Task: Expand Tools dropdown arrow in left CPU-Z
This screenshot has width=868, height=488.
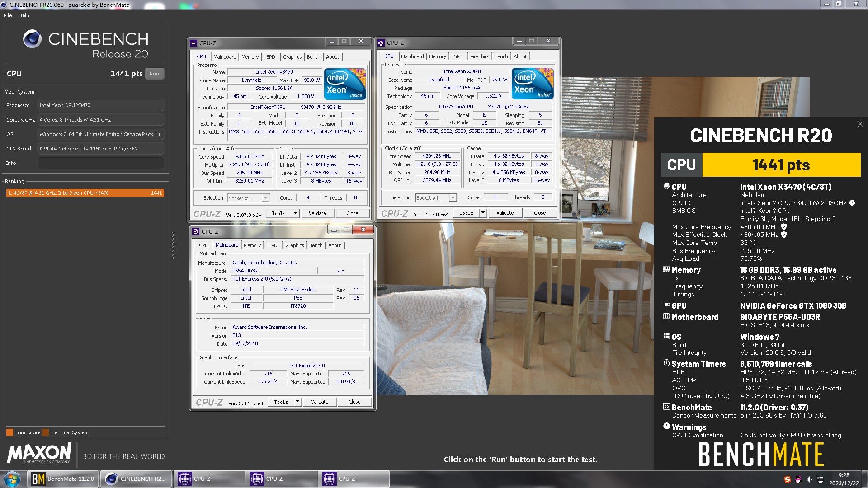Action: click(295, 213)
